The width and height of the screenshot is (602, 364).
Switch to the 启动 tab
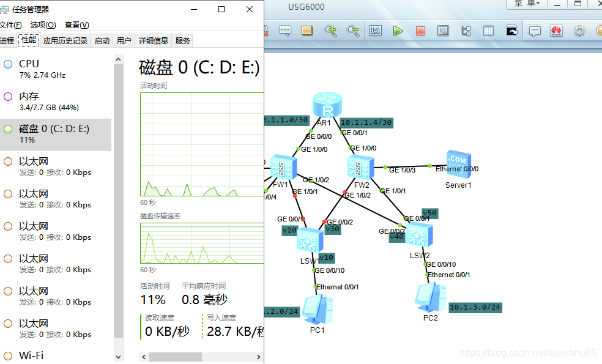102,41
